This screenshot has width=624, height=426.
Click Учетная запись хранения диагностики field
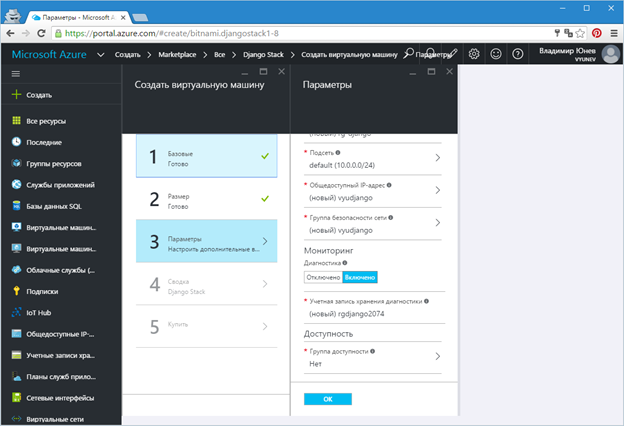(x=374, y=308)
